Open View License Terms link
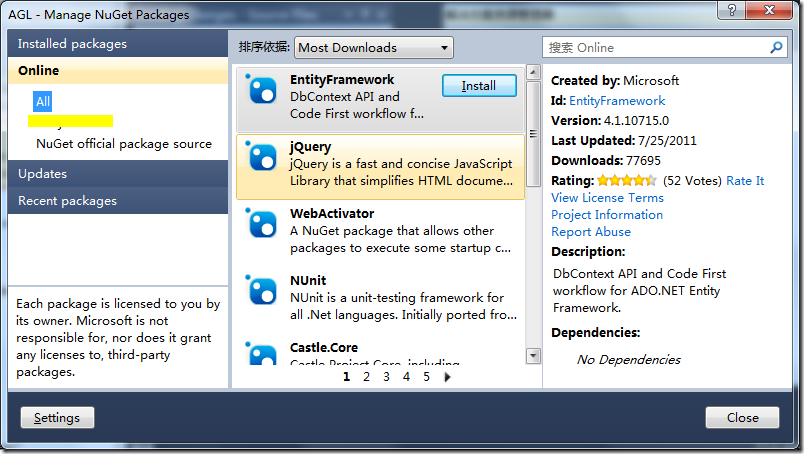The image size is (804, 454). [607, 198]
